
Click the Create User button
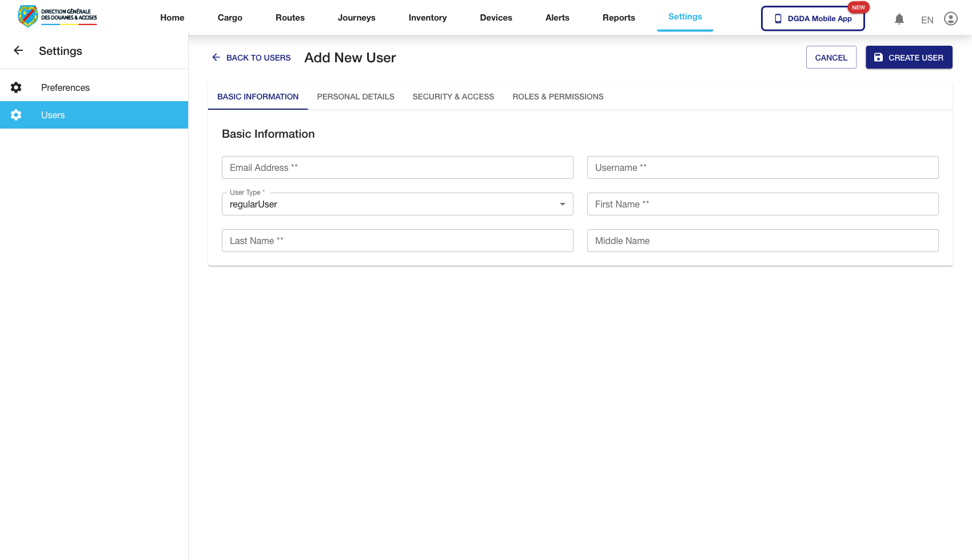coord(909,57)
